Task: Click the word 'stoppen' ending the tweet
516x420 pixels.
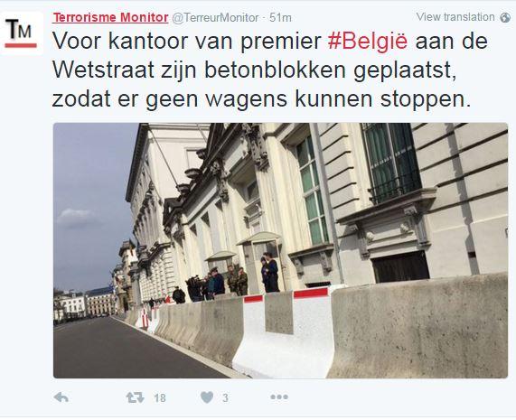Action: coord(425,100)
